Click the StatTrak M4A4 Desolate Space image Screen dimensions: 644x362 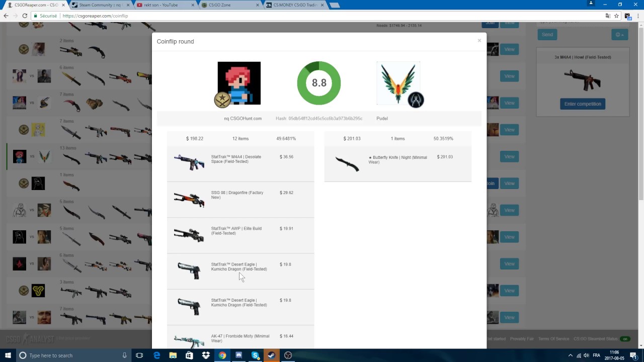pos(189,162)
